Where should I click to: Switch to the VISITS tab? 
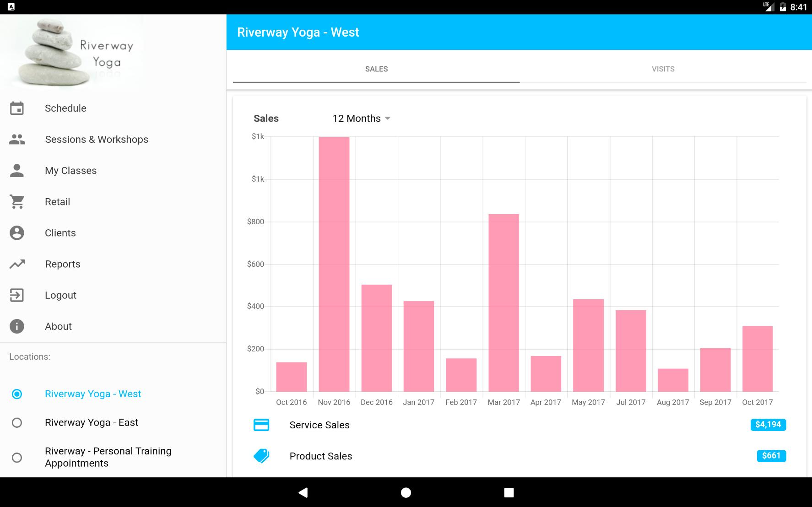click(x=663, y=69)
